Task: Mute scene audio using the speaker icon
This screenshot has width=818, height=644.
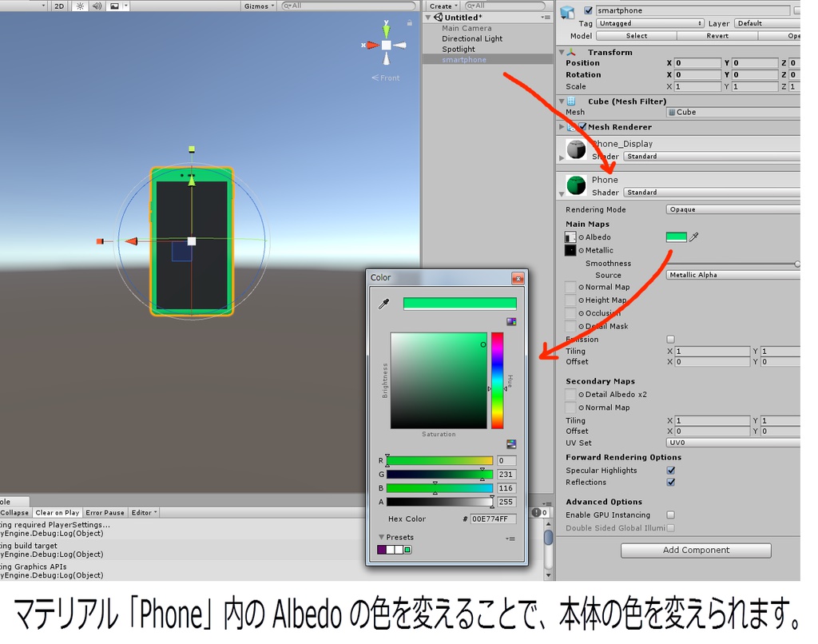Action: click(96, 6)
